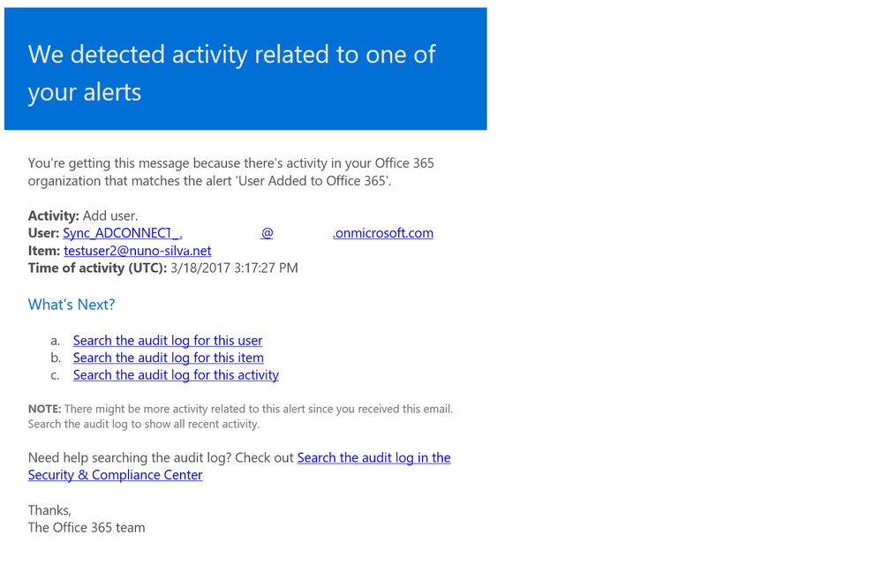Click the blue alert banner header

[x=245, y=71]
